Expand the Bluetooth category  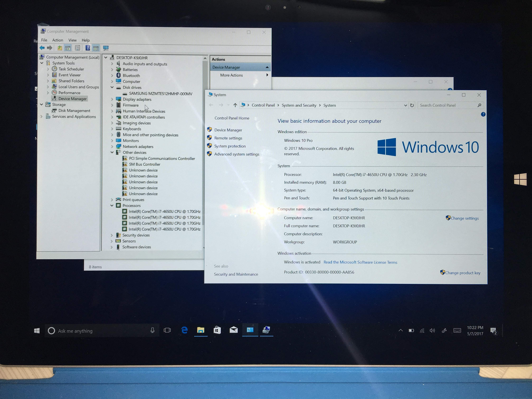click(x=112, y=75)
